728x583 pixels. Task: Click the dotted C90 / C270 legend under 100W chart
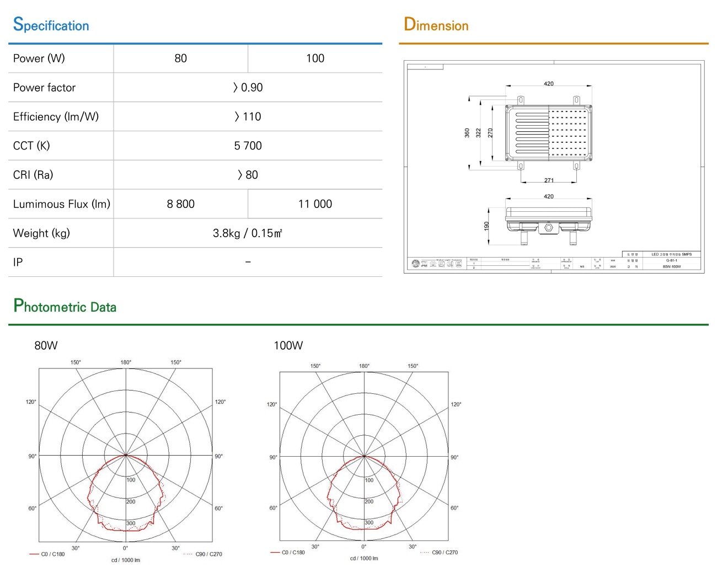pyautogui.click(x=439, y=552)
